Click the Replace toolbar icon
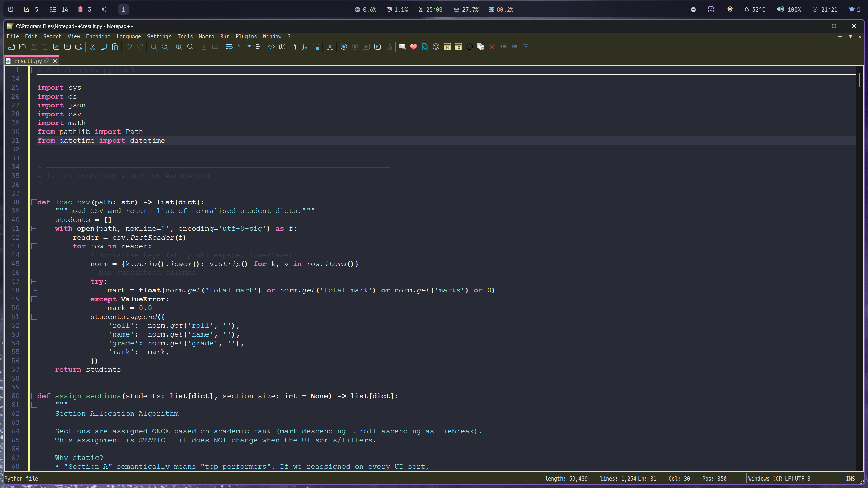 (165, 47)
